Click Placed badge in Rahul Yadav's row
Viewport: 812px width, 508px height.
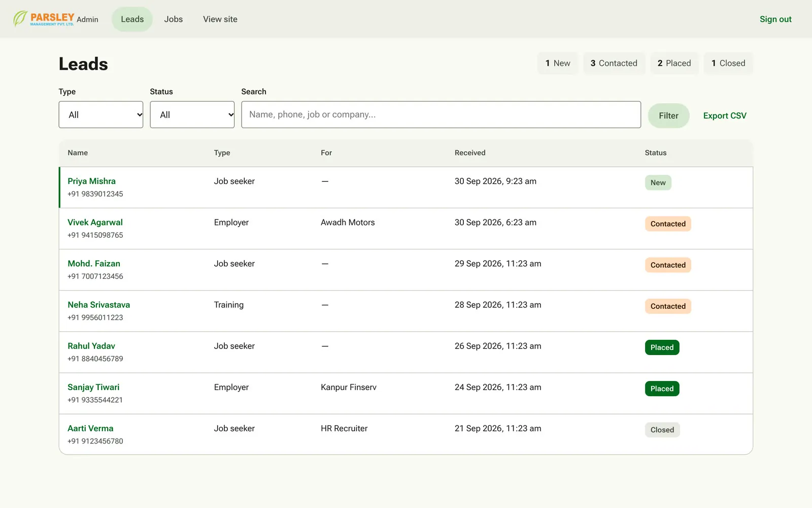click(x=662, y=347)
